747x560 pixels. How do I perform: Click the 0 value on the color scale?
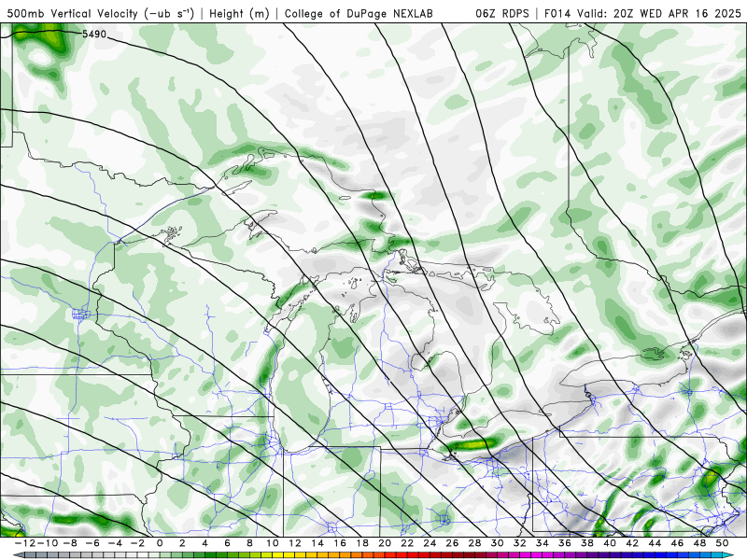click(x=160, y=543)
